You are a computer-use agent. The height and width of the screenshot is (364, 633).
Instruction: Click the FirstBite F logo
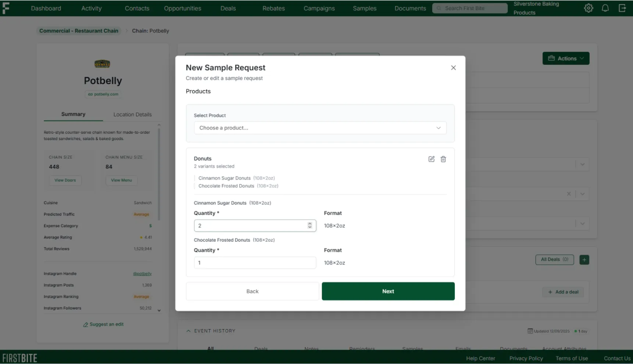(6, 8)
